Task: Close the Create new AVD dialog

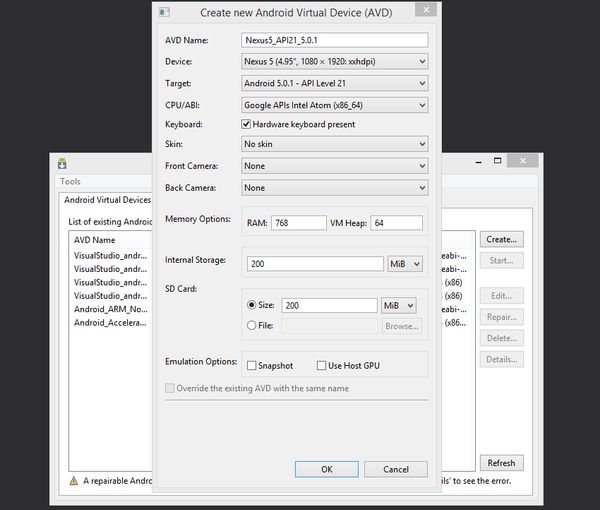Action: coord(426,10)
